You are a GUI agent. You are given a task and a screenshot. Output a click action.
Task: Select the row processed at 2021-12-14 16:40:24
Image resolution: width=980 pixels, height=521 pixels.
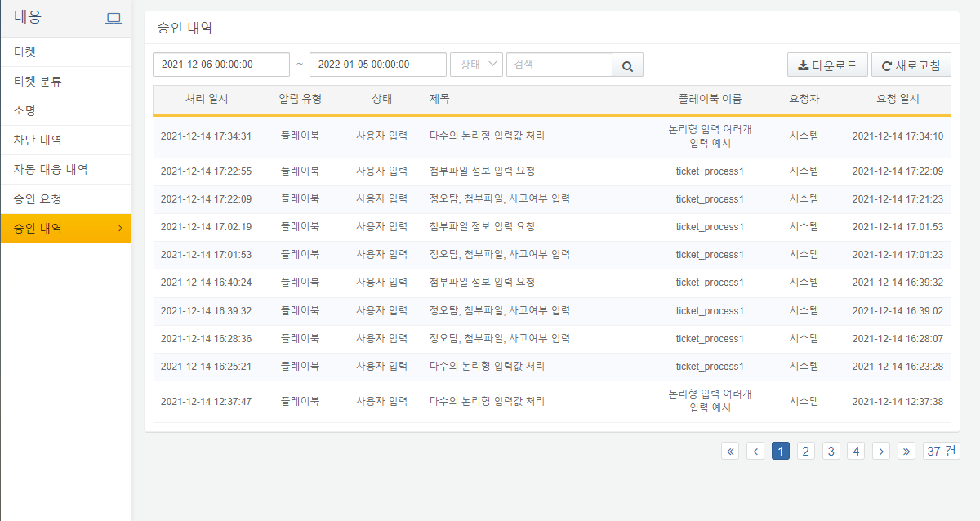pyautogui.click(x=552, y=283)
